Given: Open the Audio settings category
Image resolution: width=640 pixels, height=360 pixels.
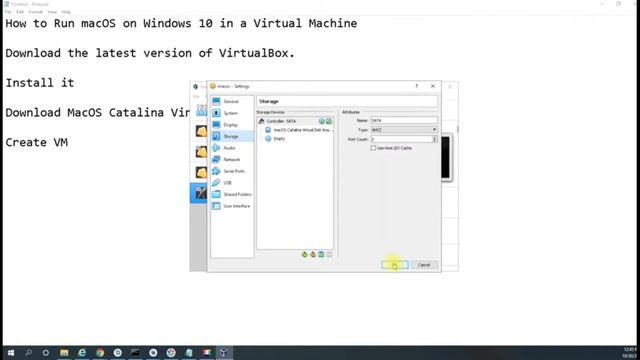Looking at the screenshot, I should click(x=232, y=148).
